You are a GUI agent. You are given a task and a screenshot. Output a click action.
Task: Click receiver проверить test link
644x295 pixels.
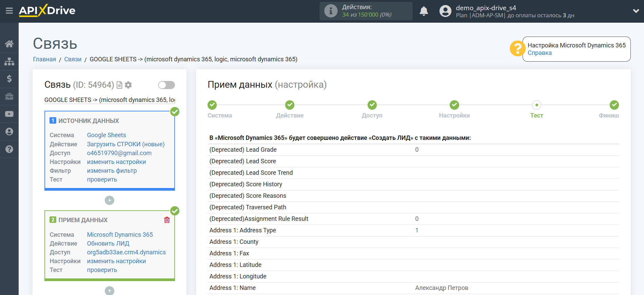point(102,270)
